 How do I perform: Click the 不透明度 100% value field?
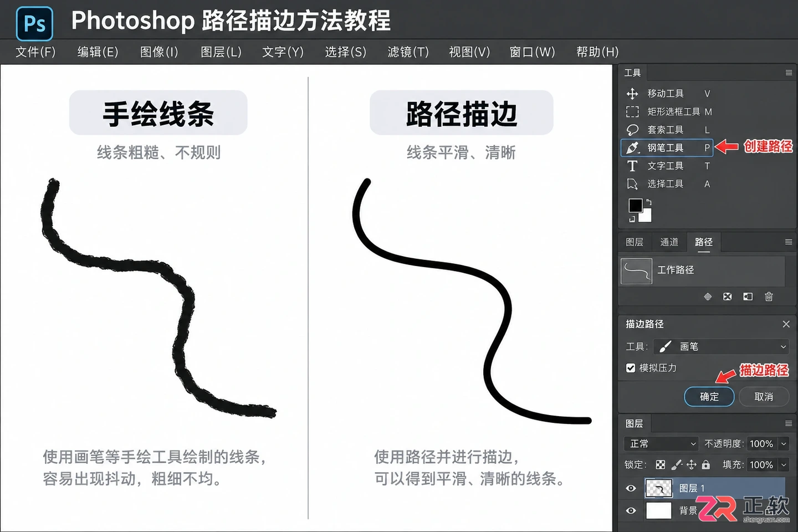point(761,444)
